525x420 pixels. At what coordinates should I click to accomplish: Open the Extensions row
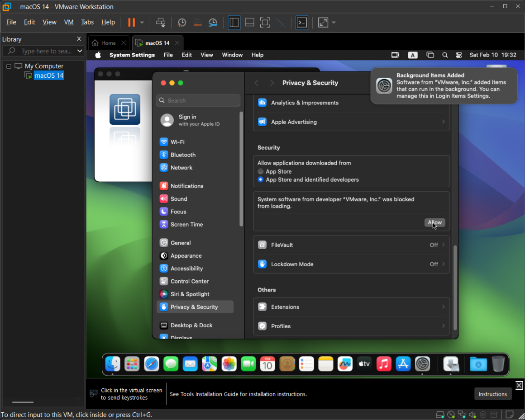(351, 307)
